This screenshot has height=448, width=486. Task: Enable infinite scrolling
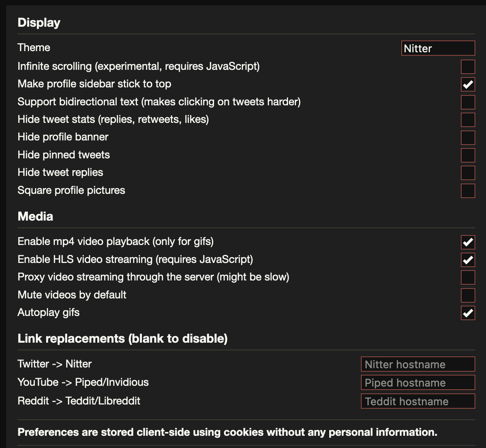pyautogui.click(x=468, y=67)
